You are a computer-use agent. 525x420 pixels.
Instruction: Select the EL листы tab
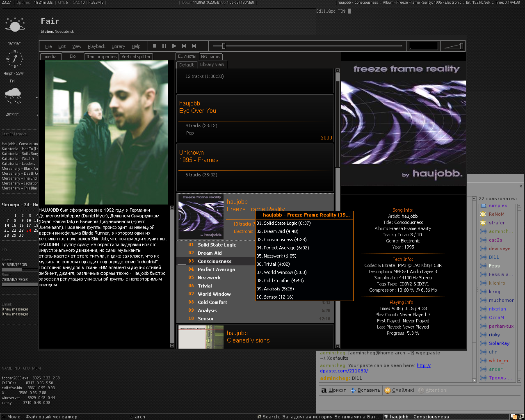(x=187, y=57)
